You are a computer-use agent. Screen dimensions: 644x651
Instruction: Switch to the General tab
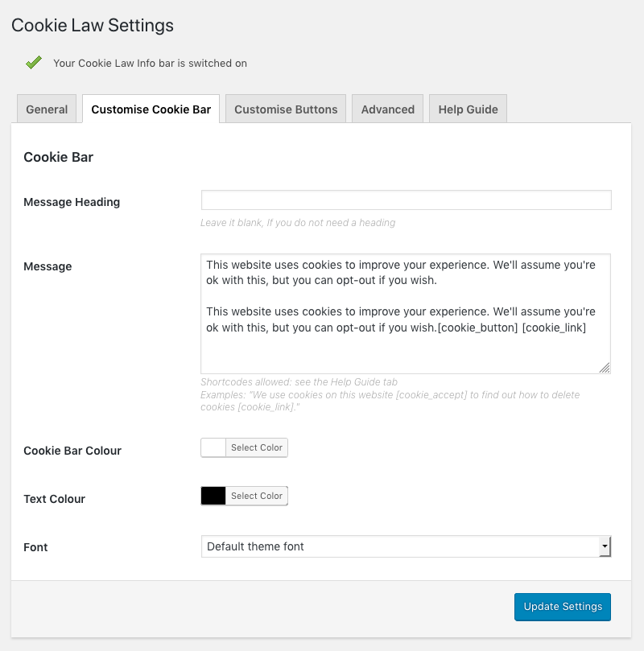pos(47,109)
